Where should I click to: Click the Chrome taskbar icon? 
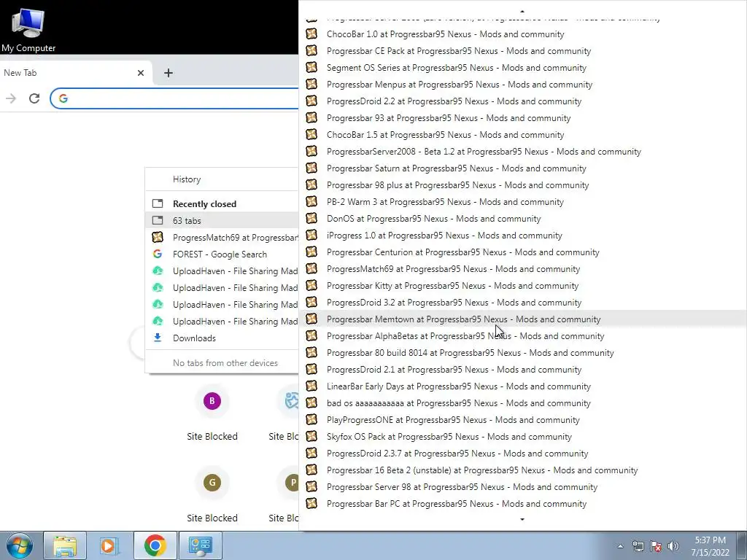(155, 545)
